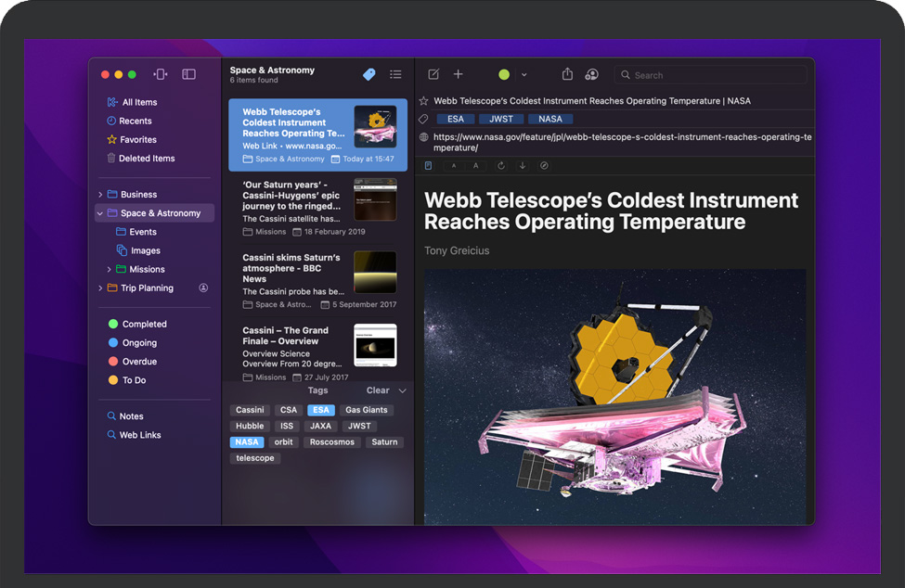Toggle favorite star beside the title
The image size is (905, 588).
424,101
